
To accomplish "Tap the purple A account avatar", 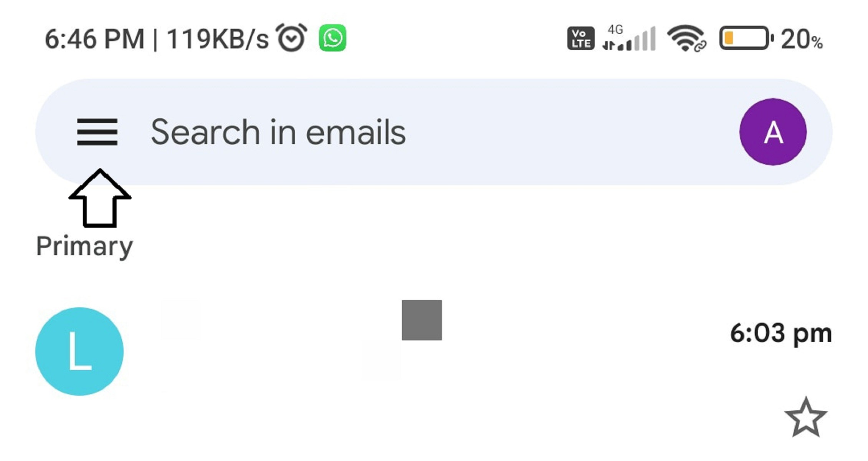I will (x=773, y=132).
